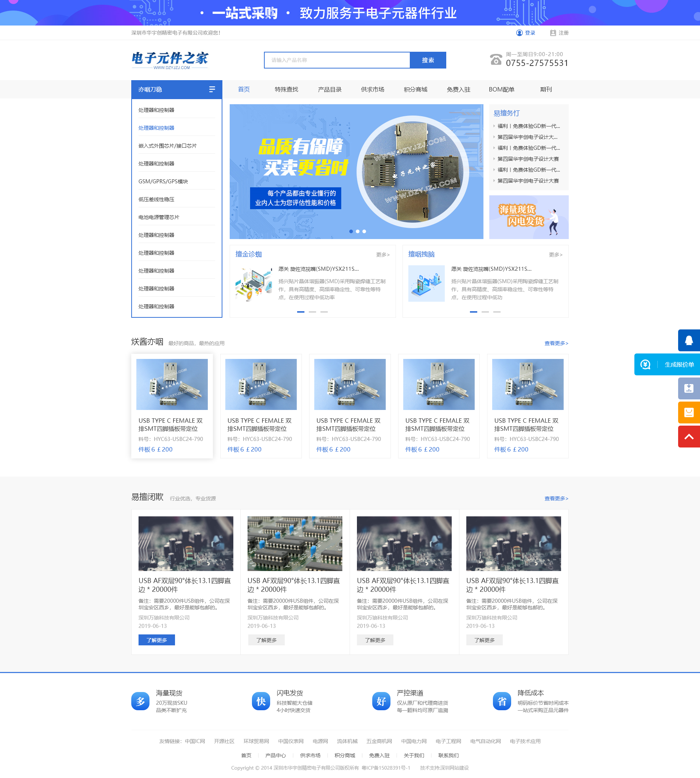Open BOM配单 nav item
700x778 pixels.
(x=502, y=89)
